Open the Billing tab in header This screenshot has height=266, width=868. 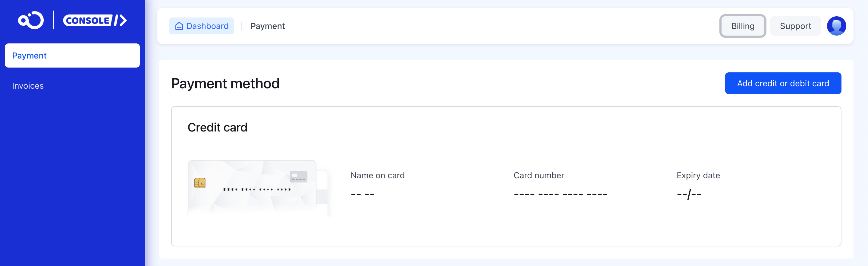[742, 26]
